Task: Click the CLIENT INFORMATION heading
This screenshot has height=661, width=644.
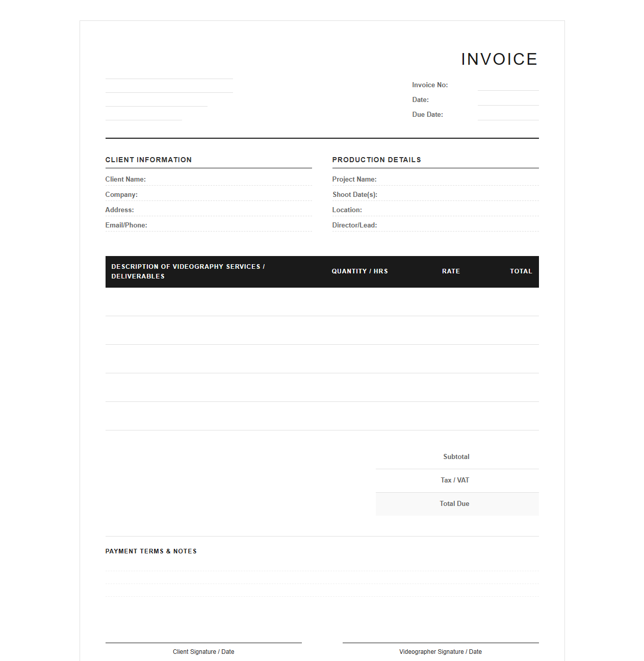Action: [x=148, y=160]
